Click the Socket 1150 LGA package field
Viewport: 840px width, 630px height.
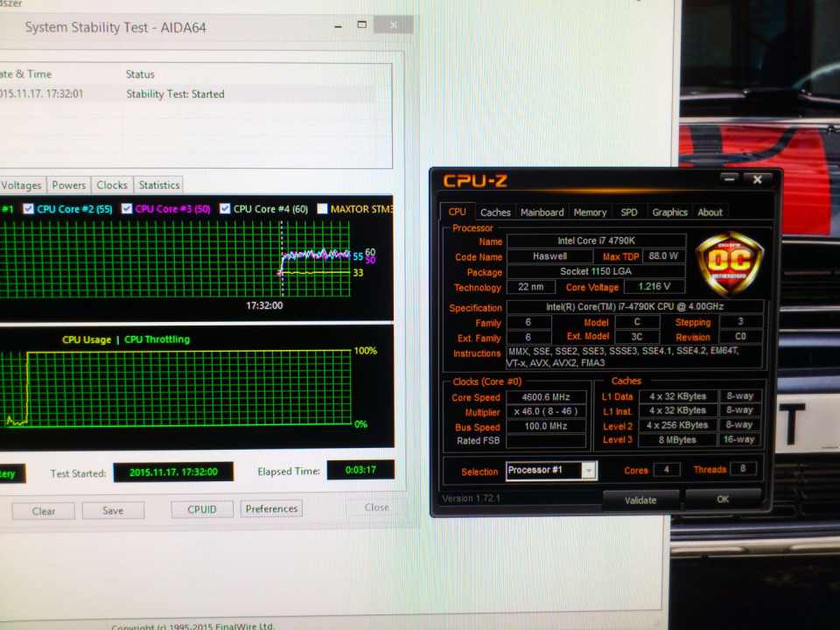click(596, 271)
